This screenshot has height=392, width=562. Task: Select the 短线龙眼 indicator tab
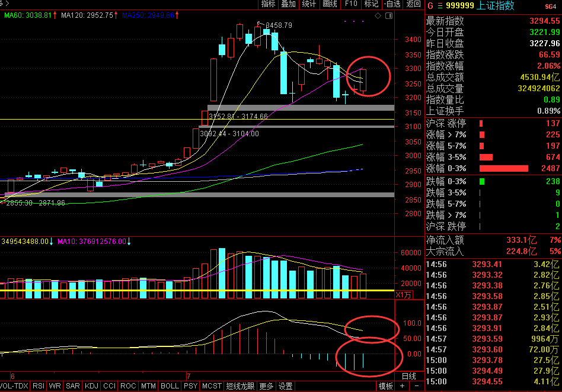[x=240, y=386]
